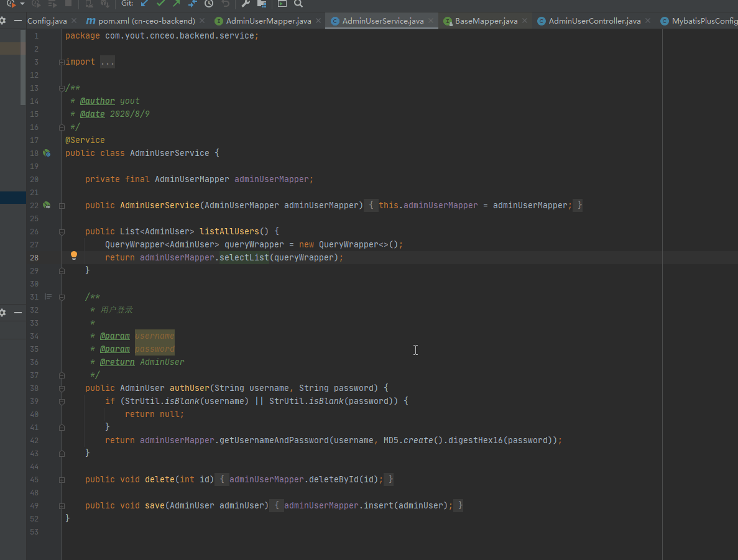Viewport: 738px width, 560px height.
Task: Expand the constructor fold at line 22
Action: pyautogui.click(x=62, y=206)
